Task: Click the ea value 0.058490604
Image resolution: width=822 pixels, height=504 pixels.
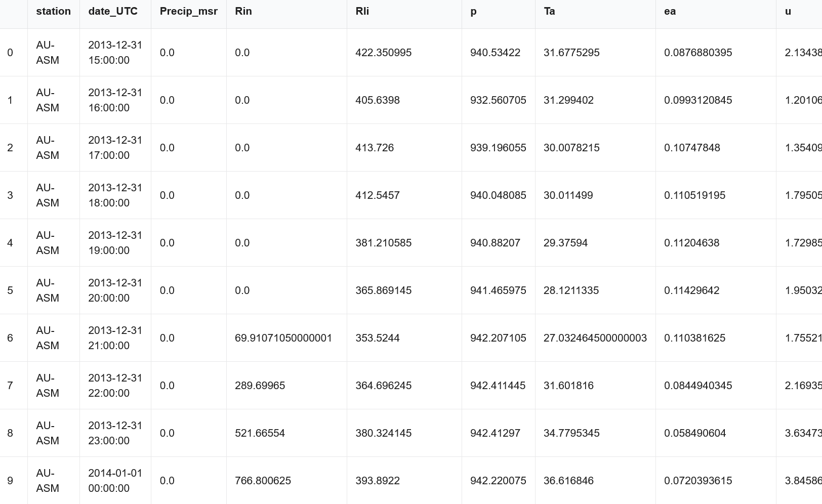Action: [x=695, y=433]
